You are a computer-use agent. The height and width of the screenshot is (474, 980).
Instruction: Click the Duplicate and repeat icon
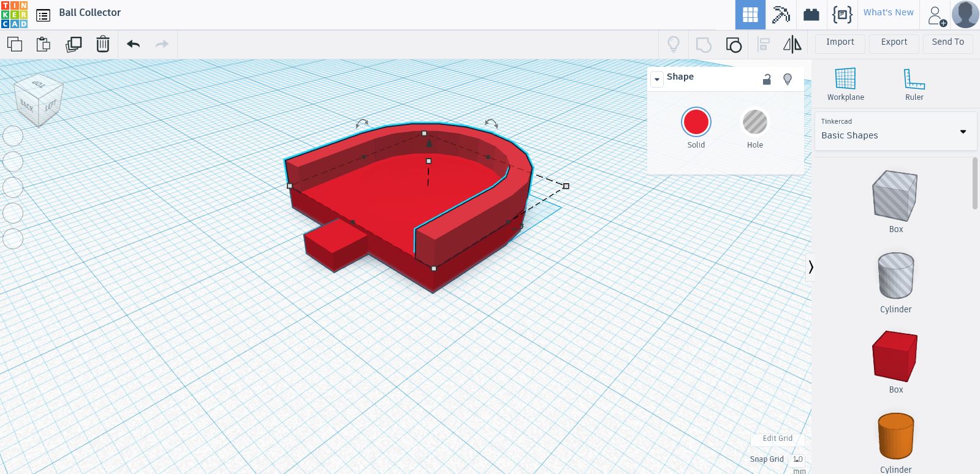74,44
